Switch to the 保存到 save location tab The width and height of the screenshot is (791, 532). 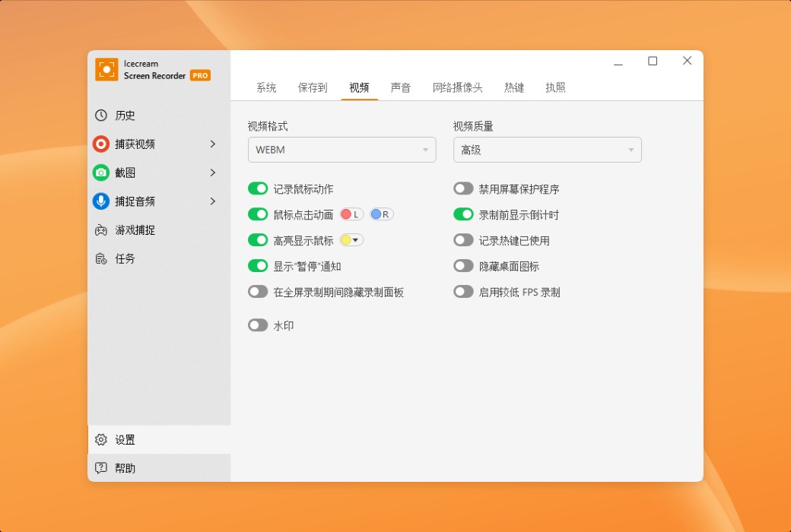pos(313,87)
